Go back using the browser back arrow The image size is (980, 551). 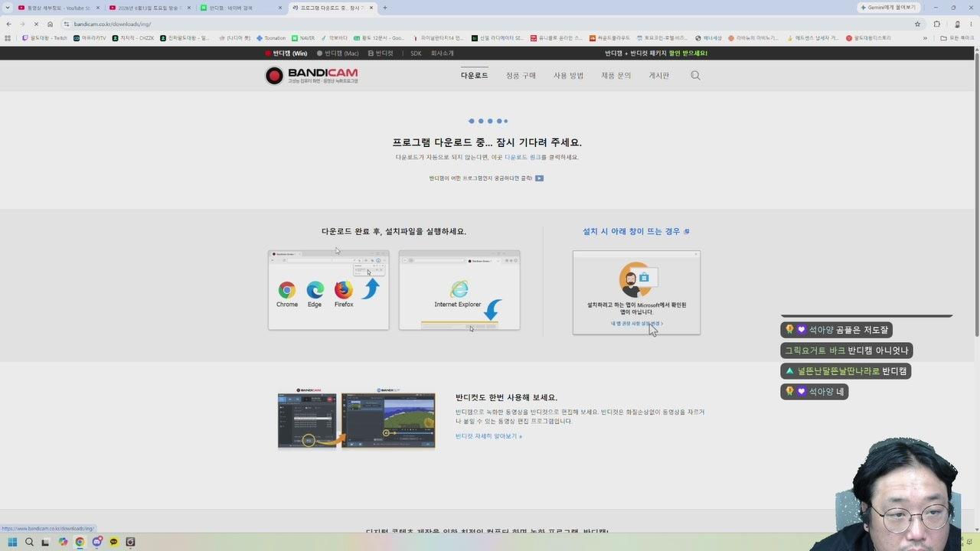tap(8, 24)
